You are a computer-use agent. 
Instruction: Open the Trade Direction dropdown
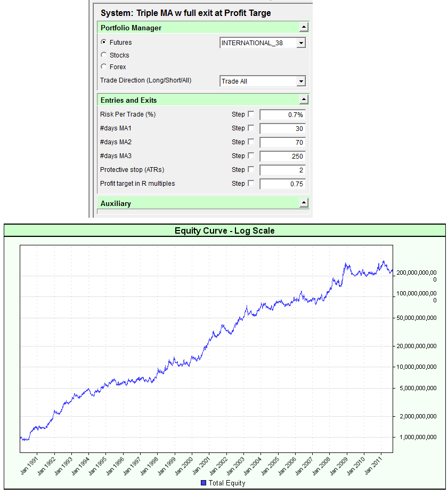tap(301, 81)
